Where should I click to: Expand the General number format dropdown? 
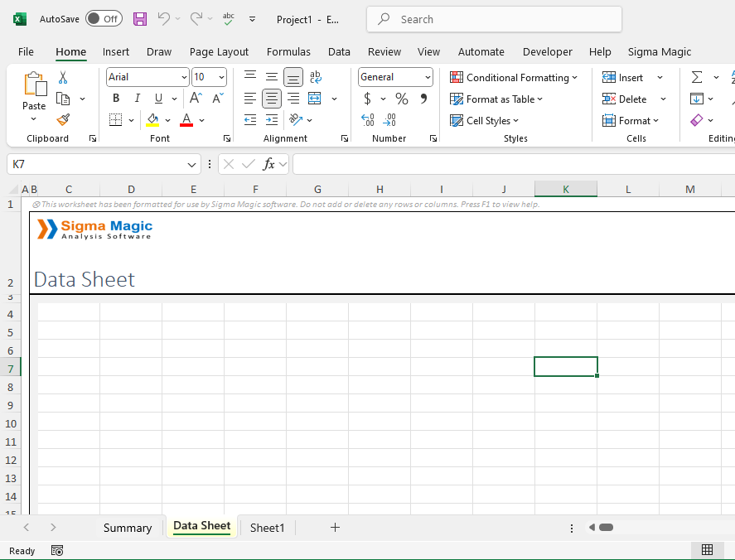click(428, 77)
